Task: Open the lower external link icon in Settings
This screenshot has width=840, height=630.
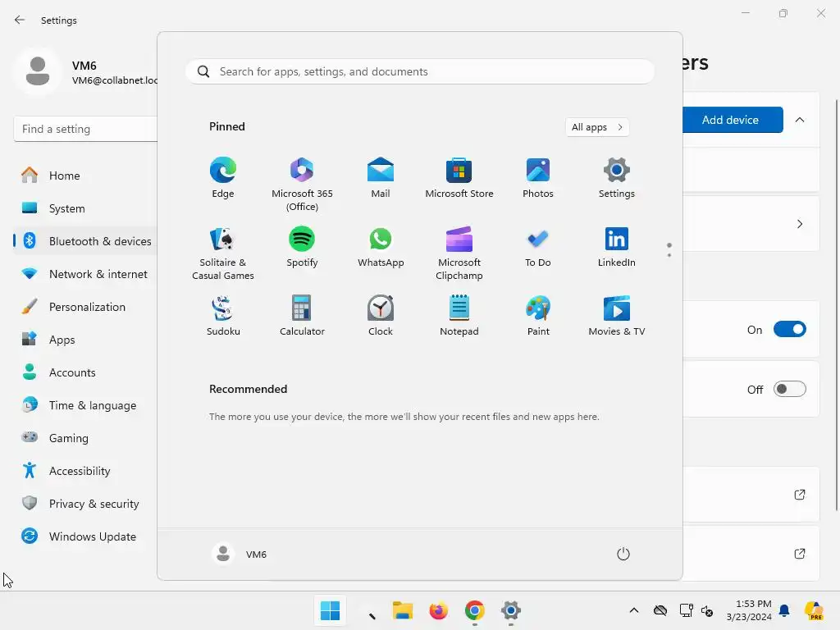Action: pyautogui.click(x=800, y=554)
